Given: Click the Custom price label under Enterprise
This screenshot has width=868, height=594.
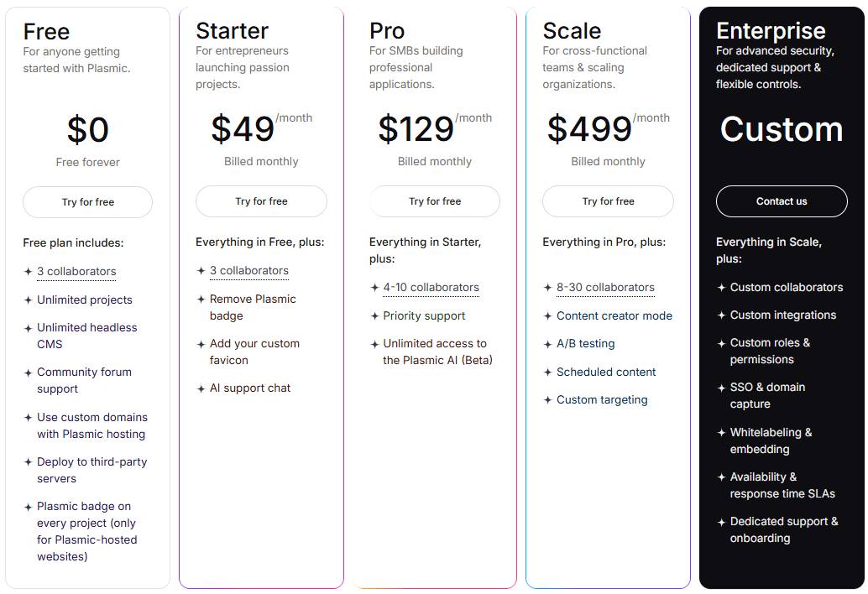Looking at the screenshot, I should coord(781,129).
